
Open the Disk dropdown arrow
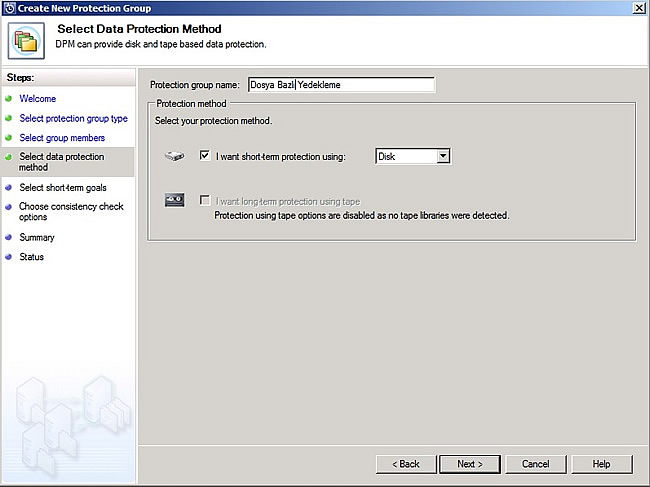(443, 156)
